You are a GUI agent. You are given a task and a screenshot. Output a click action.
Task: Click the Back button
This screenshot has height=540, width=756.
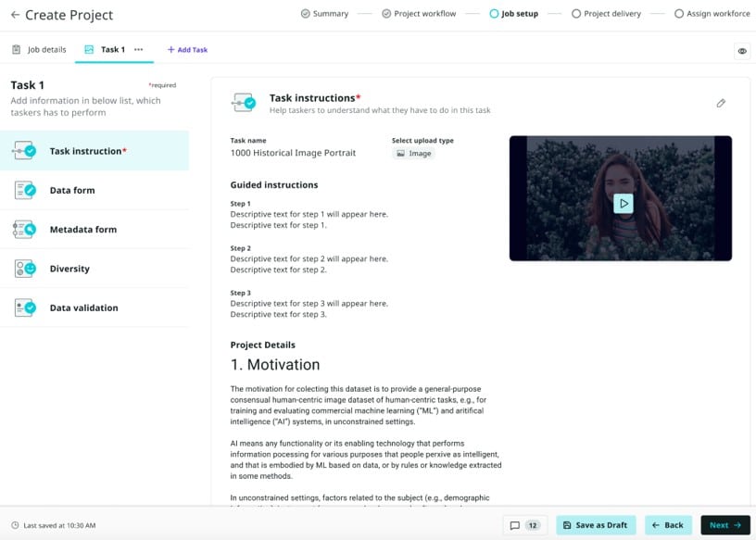click(x=668, y=525)
